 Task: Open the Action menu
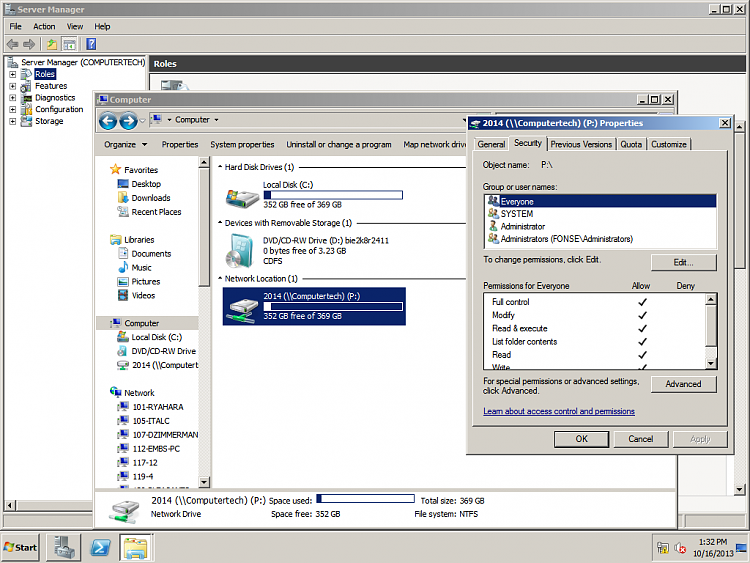44,26
